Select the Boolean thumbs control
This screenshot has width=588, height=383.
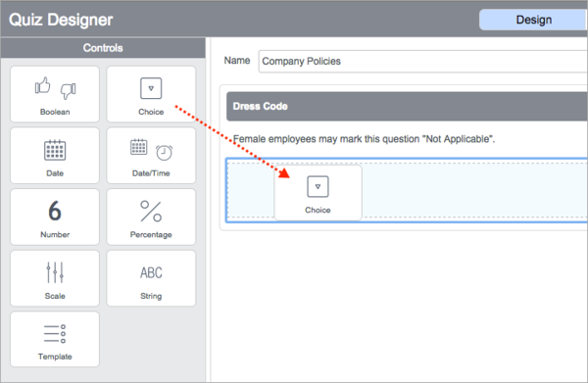55,94
